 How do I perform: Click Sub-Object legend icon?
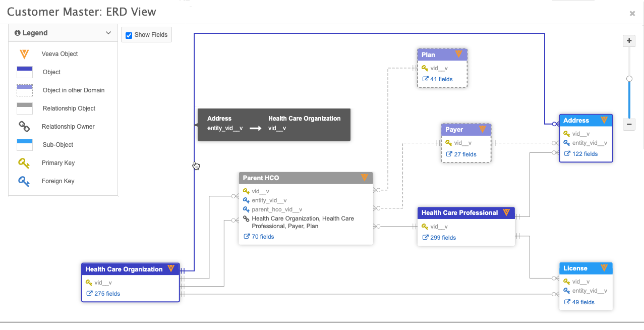coord(25,145)
